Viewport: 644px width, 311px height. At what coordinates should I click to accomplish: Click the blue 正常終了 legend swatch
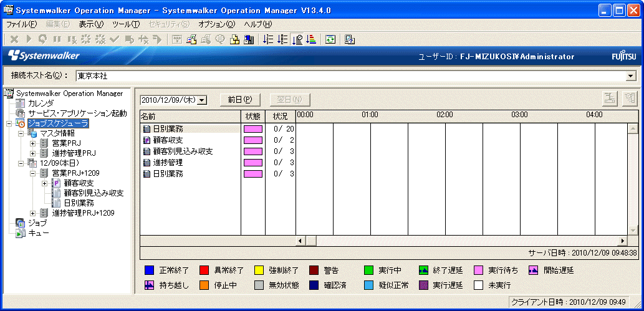148,270
